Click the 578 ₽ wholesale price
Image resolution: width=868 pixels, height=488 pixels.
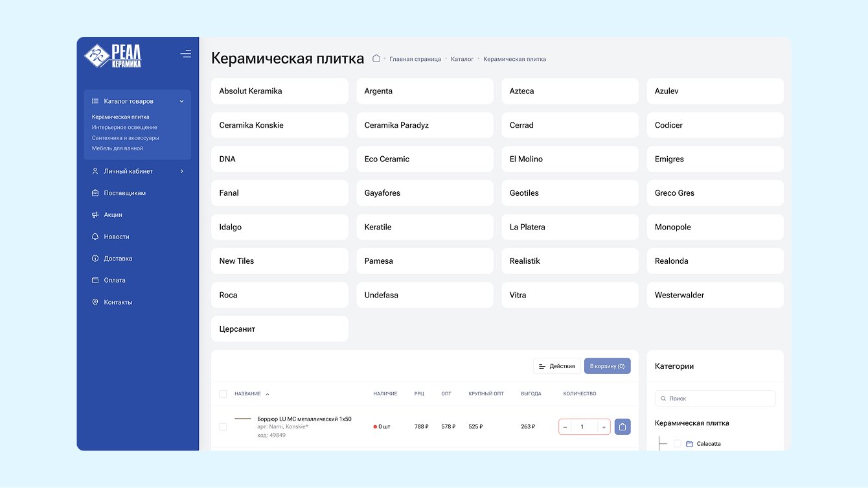[x=448, y=427]
